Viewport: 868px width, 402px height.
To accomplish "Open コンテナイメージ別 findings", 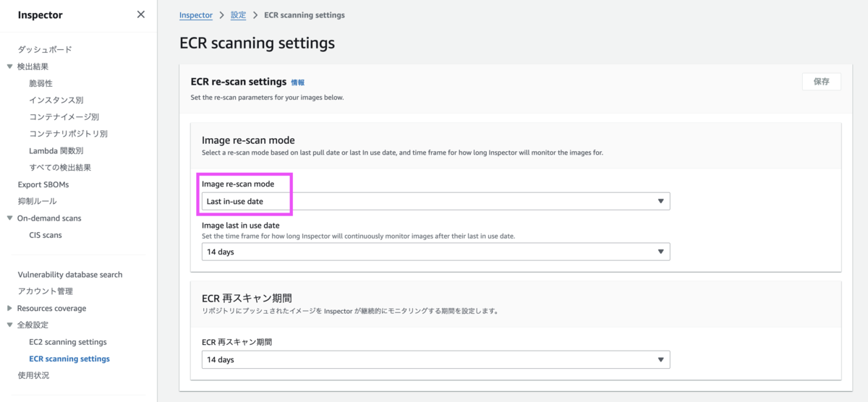I will coord(64,116).
